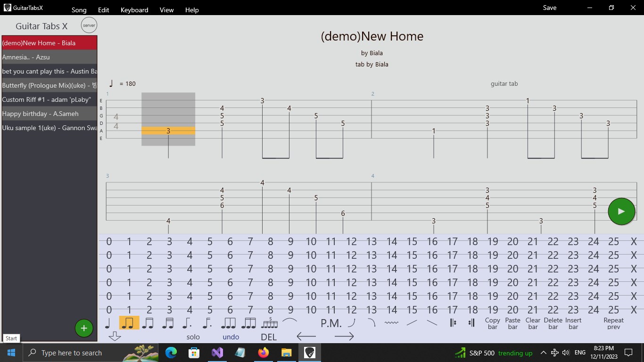This screenshot has height=362, width=644.
Task: Open the Song menu
Action: [78, 9]
